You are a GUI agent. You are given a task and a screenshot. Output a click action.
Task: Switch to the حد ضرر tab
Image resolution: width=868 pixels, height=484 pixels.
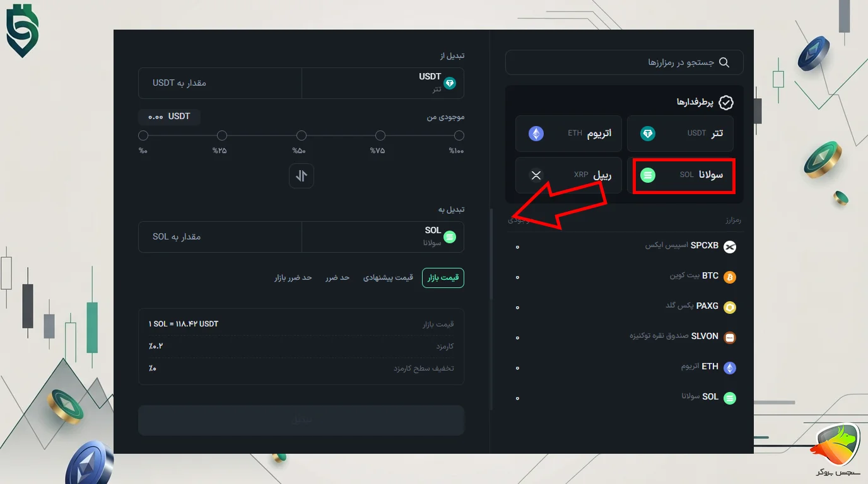[337, 278]
